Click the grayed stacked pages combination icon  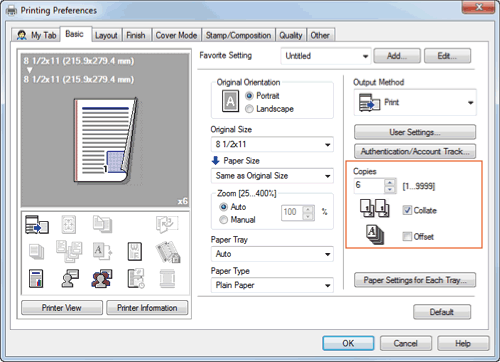(x=102, y=224)
